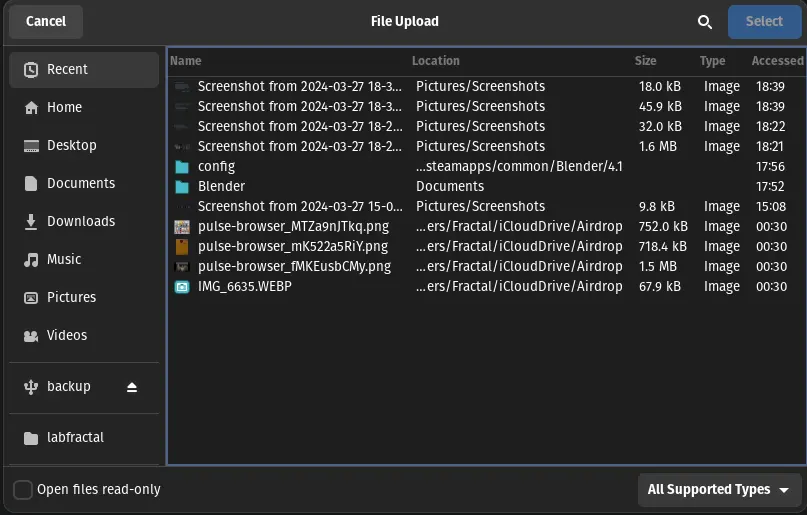This screenshot has width=807, height=515.
Task: Select the Blender folder row
Action: pos(486,186)
